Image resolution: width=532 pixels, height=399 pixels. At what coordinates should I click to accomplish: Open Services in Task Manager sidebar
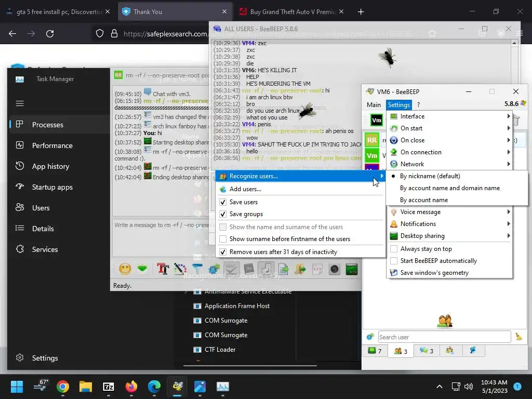59,249
